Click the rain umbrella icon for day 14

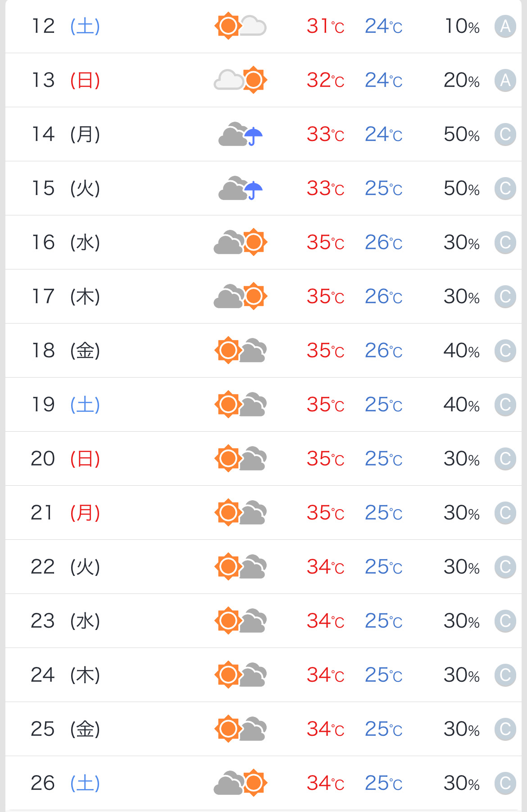point(241,134)
